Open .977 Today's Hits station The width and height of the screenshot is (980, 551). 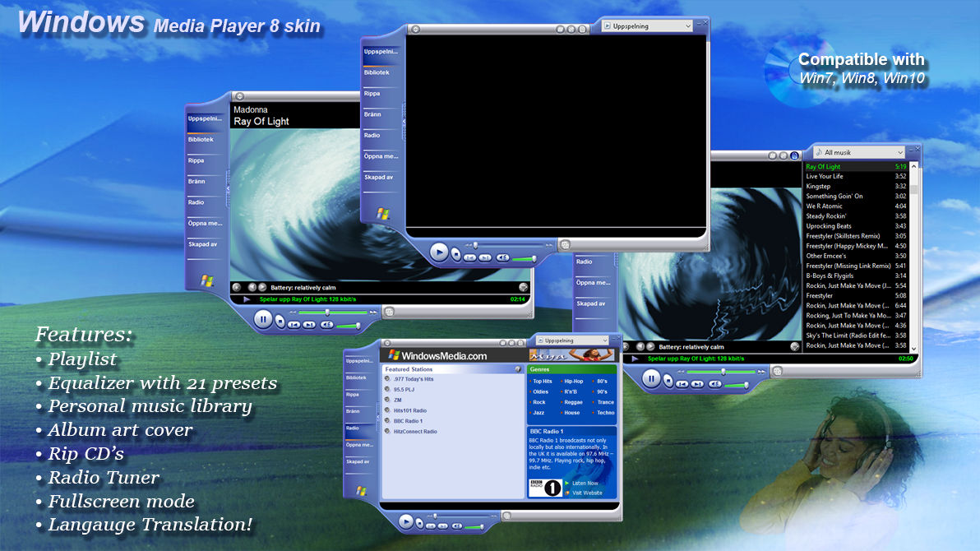[x=413, y=379]
